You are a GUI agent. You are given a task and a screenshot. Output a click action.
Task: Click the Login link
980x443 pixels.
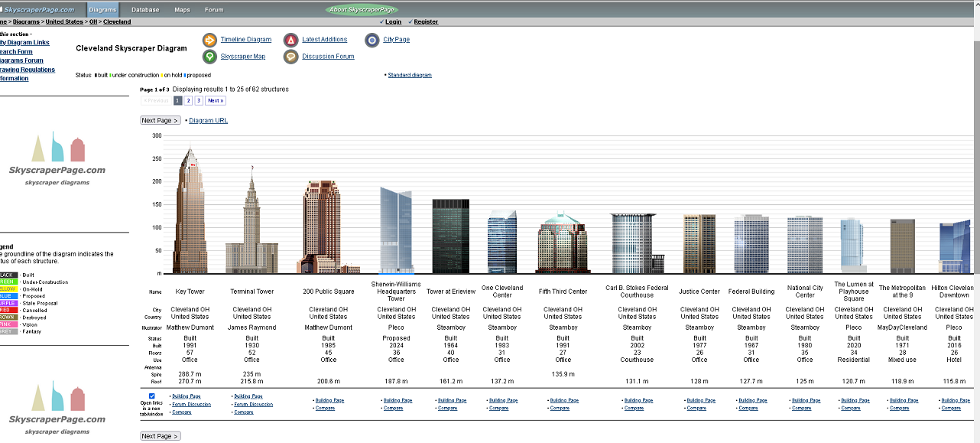point(394,22)
